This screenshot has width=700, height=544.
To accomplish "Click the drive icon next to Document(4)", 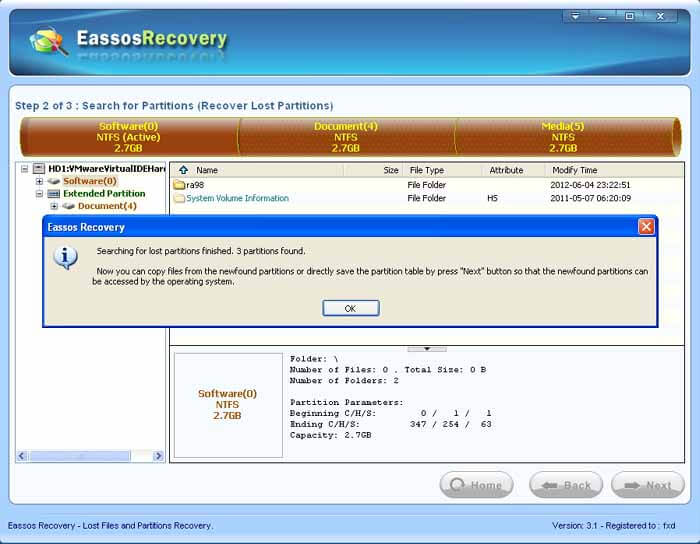I will tap(68, 206).
